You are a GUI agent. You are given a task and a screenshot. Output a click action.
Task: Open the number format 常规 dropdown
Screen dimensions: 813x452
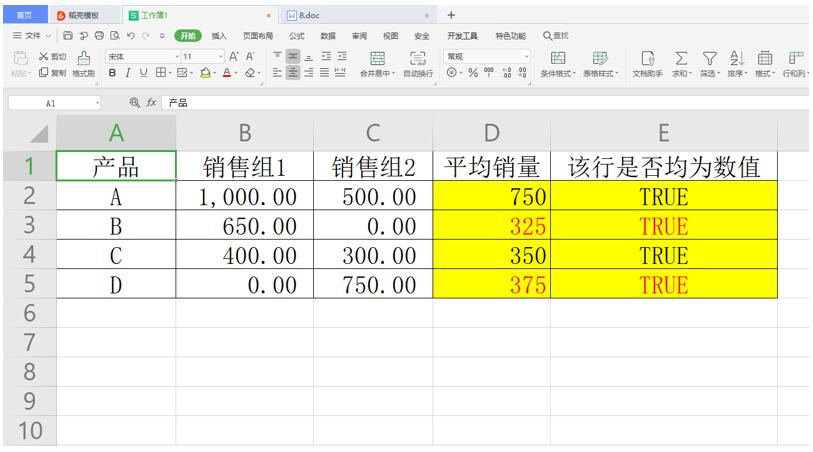click(x=526, y=56)
